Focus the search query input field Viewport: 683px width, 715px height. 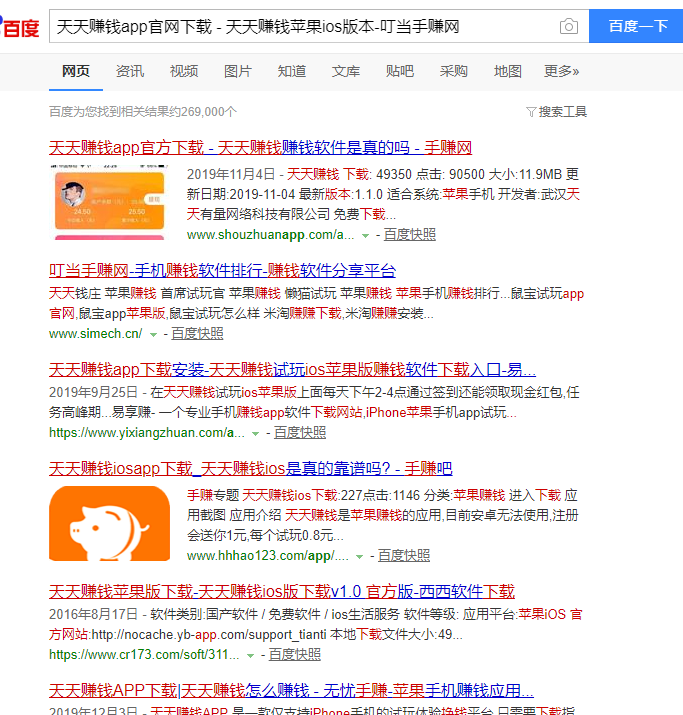(303, 26)
